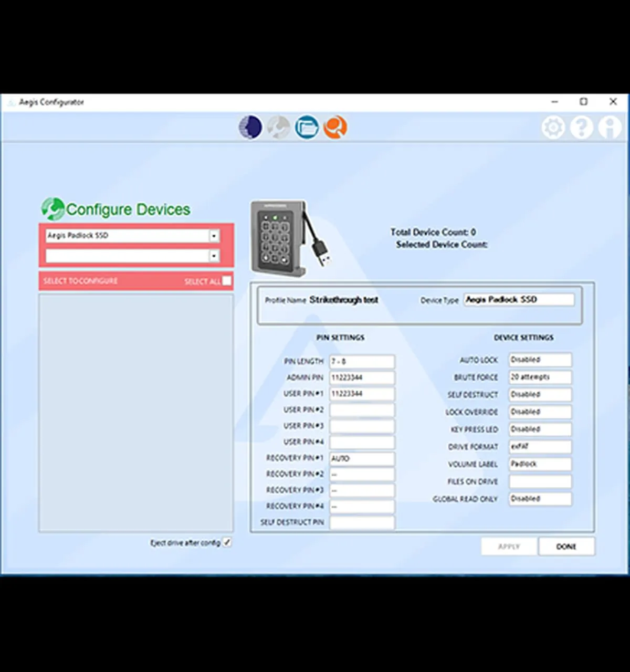Screen dimensions: 630x672
Task: Click the grayed-out second toolbar icon
Action: [x=278, y=127]
